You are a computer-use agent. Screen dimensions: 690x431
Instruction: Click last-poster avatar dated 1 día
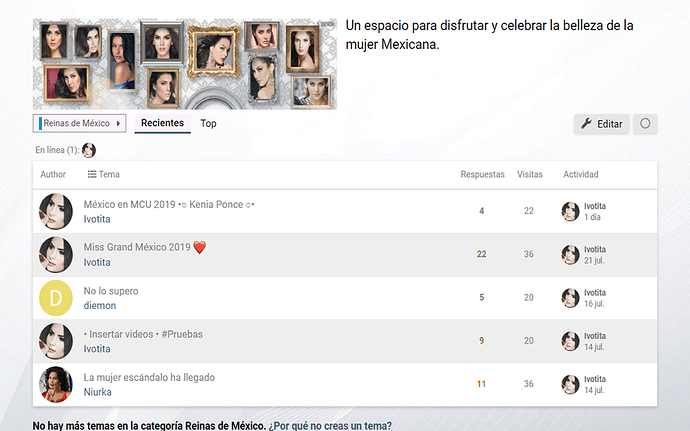(x=570, y=211)
